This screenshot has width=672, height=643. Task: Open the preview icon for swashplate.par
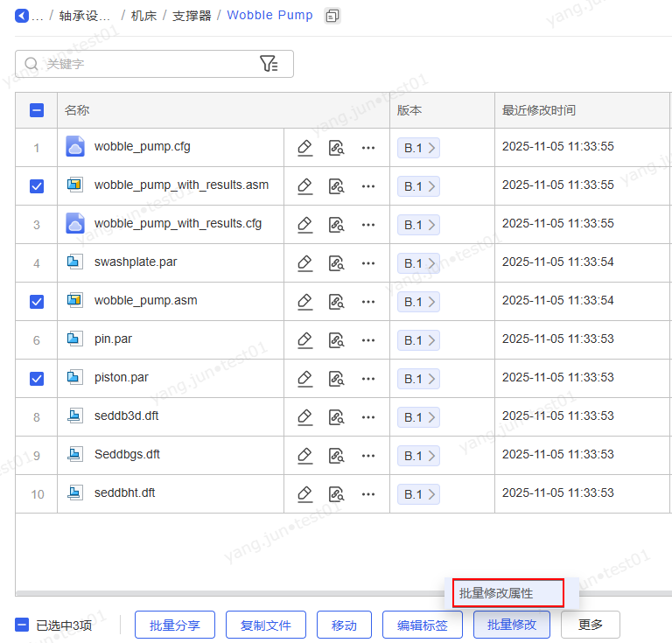click(336, 263)
